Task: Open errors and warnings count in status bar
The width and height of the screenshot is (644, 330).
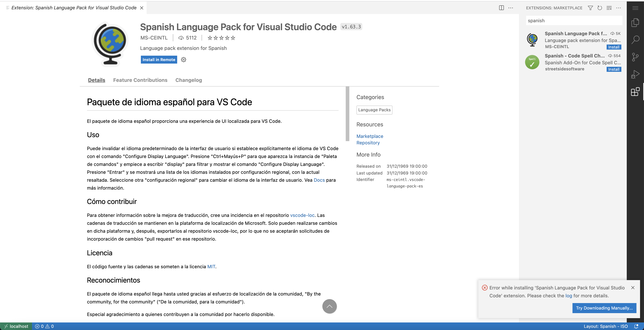Action: (x=44, y=326)
